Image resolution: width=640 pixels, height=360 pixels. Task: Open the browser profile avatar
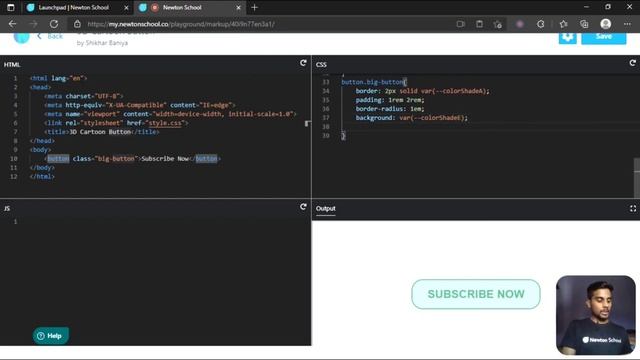(605, 24)
